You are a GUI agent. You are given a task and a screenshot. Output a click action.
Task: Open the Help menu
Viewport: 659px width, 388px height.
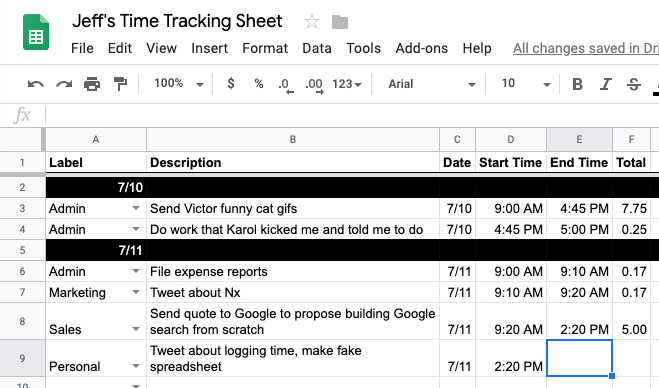tap(477, 48)
